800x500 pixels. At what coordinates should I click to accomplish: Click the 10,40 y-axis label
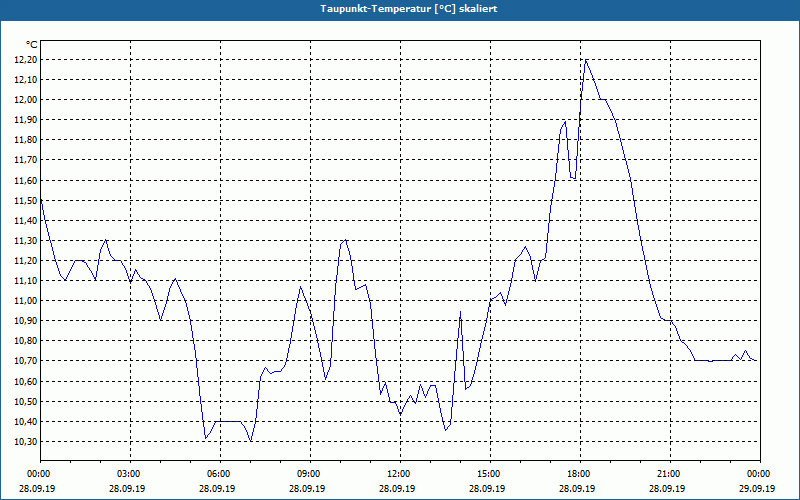27,422
